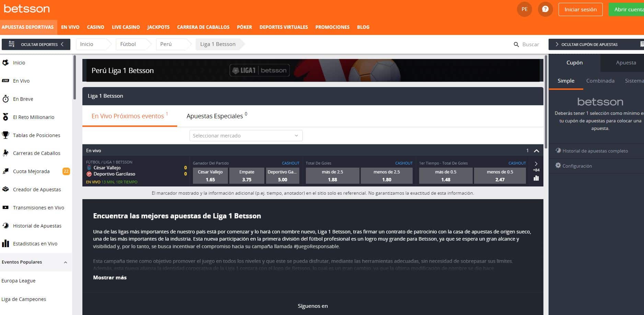Click the Iniciar sesión button
Screen dimensions: 644x315
pos(580,10)
